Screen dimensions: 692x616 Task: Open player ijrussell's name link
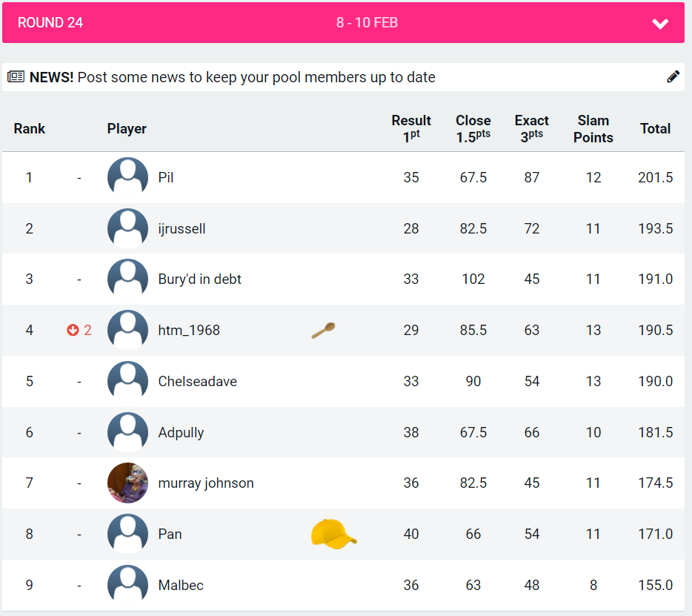(182, 229)
